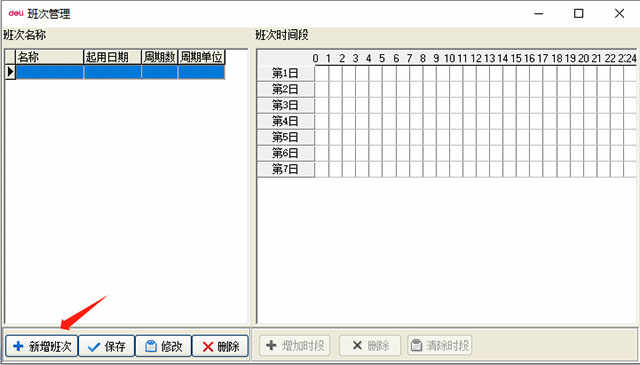Select the 周期数 column header
640x365 pixels.
(x=160, y=57)
